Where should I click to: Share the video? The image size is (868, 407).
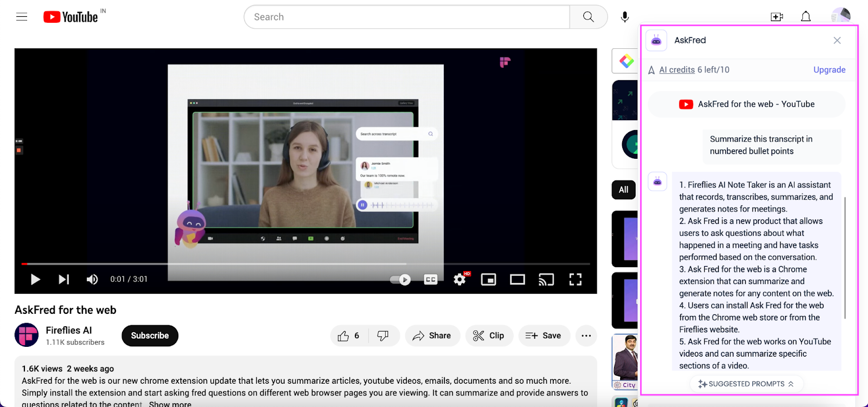click(432, 336)
